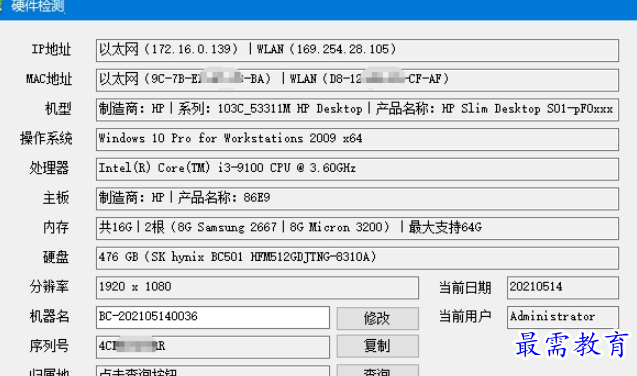Viewport: 637px width, 376px height.
Task: Click the 当前日期 field showing 20210514
Action: [x=563, y=287]
